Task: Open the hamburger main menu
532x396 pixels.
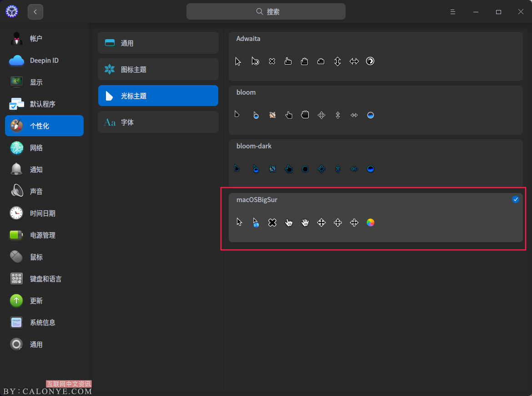Action: coord(453,12)
